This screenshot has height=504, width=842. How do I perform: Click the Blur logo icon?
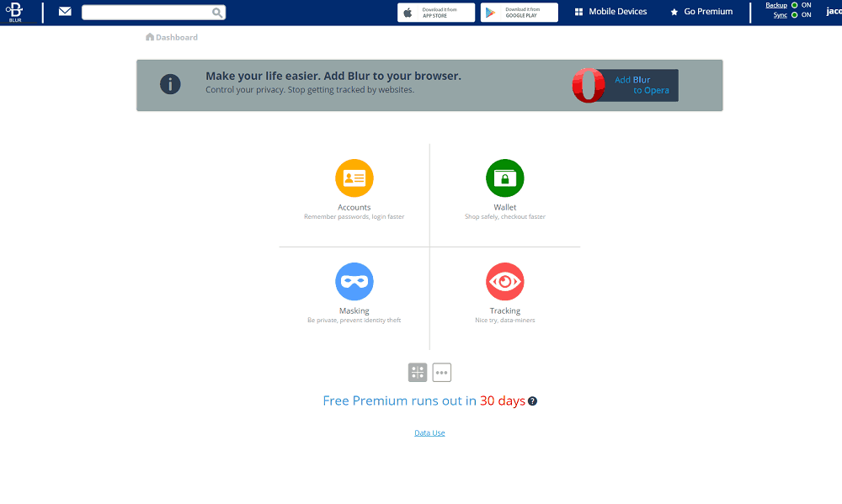pyautogui.click(x=14, y=12)
